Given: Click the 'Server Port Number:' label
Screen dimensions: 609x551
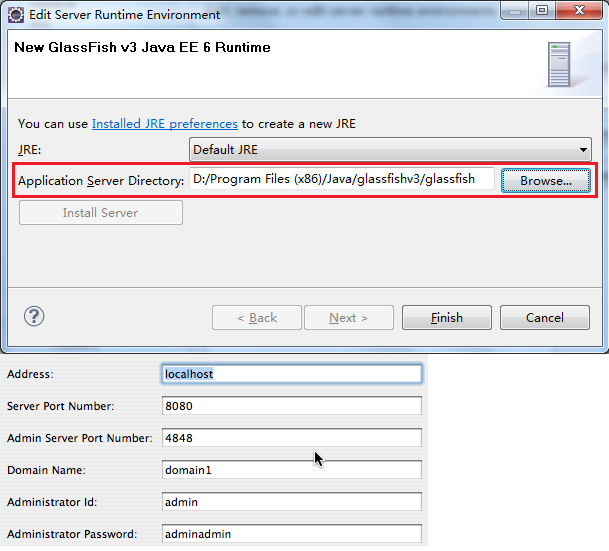Looking at the screenshot, I should click(61, 406).
